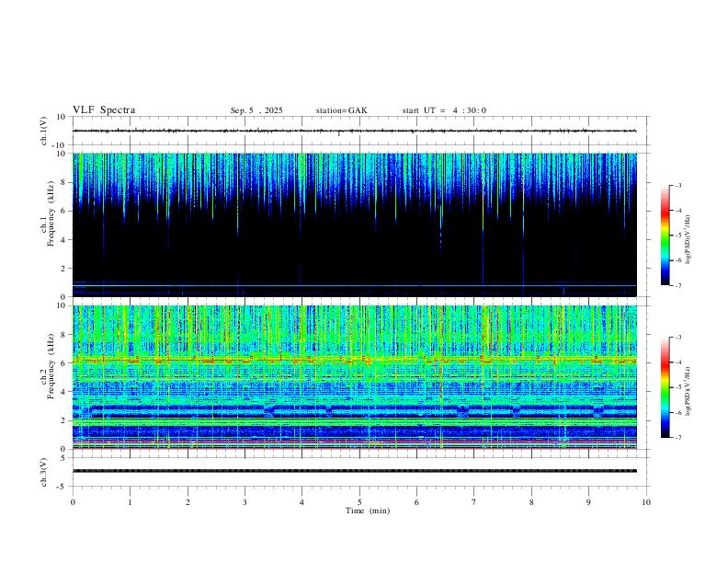Click the "4" kHz tick of ch.1 spectrogram
728x563 pixels.
tap(64, 240)
